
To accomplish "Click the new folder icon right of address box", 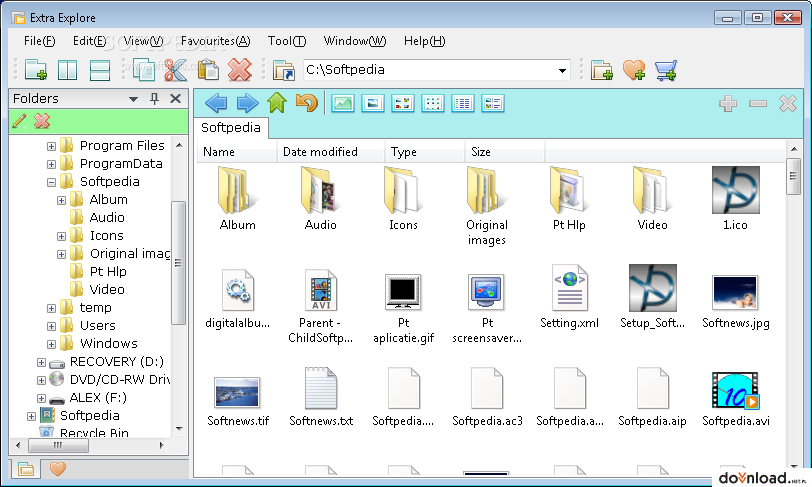I will (x=602, y=70).
